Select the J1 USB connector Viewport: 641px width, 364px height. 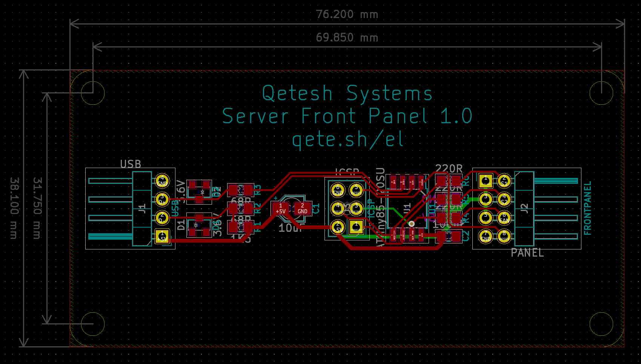pos(143,209)
